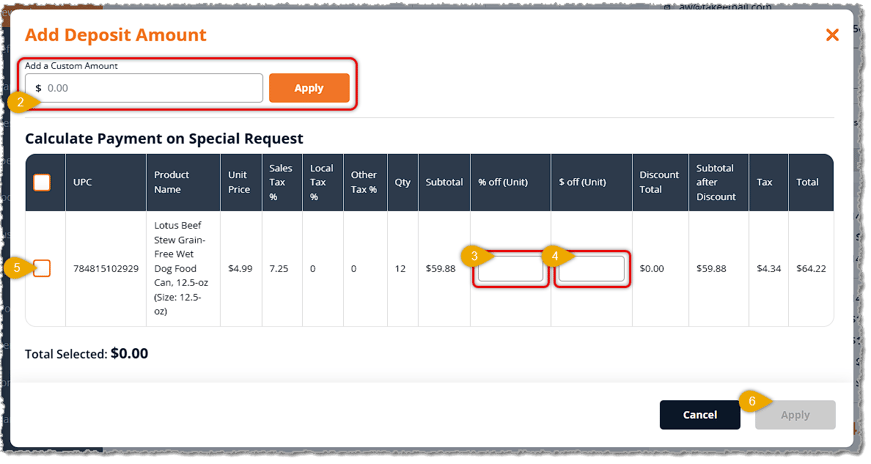Viewport: 871px width, 464px height.
Task: Click the quantity value 12
Action: (401, 268)
